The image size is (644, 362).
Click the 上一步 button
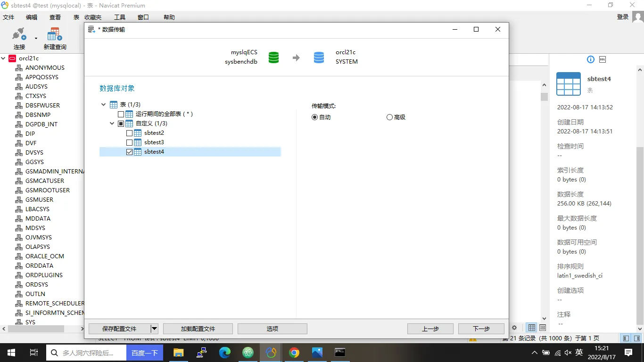(430, 329)
